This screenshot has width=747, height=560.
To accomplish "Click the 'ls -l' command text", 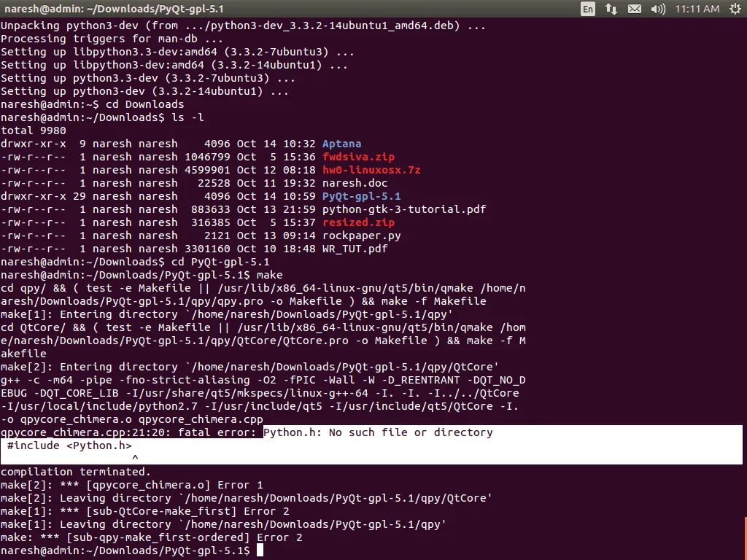I will [187, 117].
